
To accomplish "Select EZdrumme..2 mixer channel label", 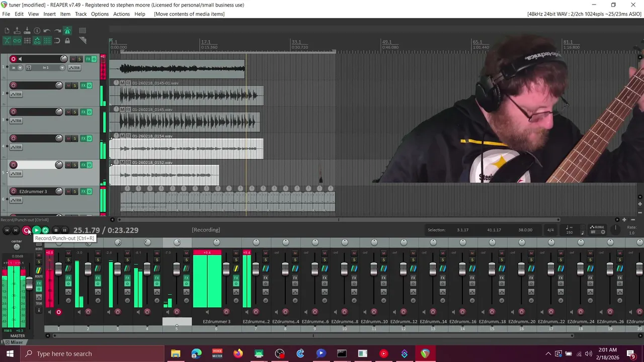I will [256, 322].
